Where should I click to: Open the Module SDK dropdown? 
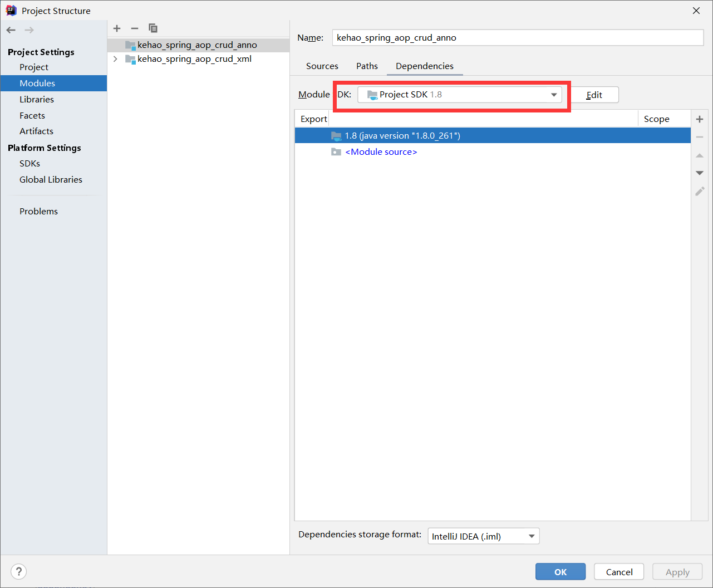(x=459, y=95)
